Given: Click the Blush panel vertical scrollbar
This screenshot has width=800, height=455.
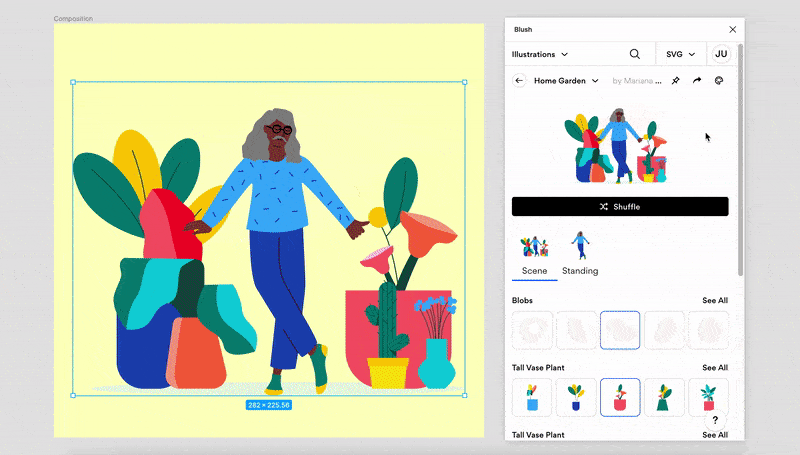Looking at the screenshot, I should tap(740, 161).
